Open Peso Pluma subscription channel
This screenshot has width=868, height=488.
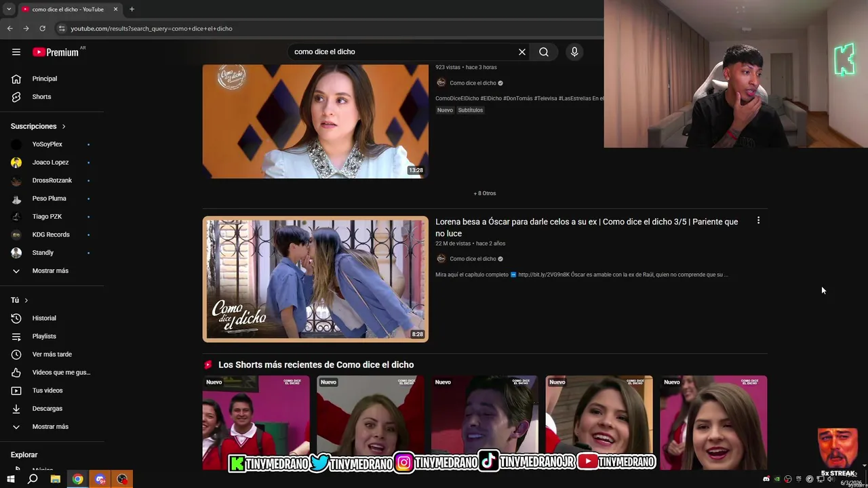(49, 199)
